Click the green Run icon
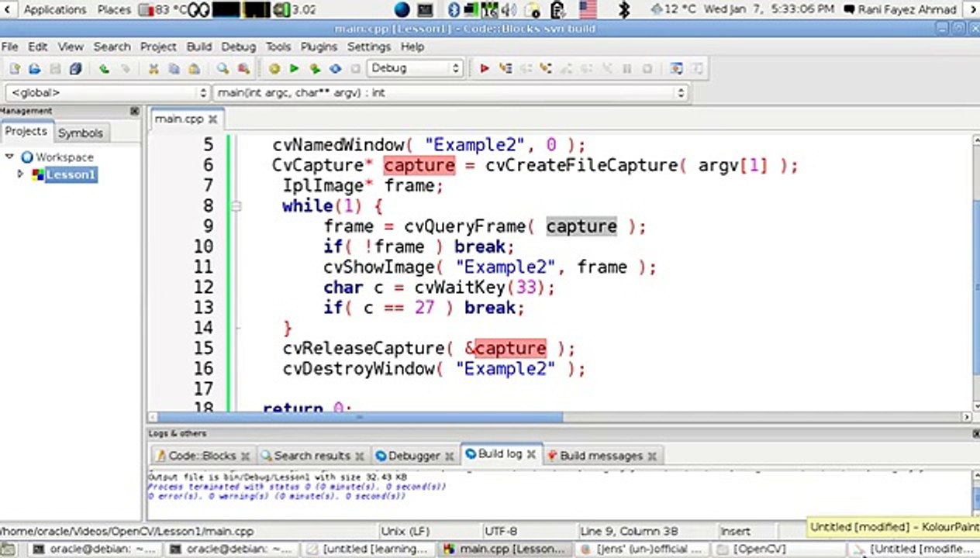Image resolution: width=980 pixels, height=558 pixels. [294, 68]
